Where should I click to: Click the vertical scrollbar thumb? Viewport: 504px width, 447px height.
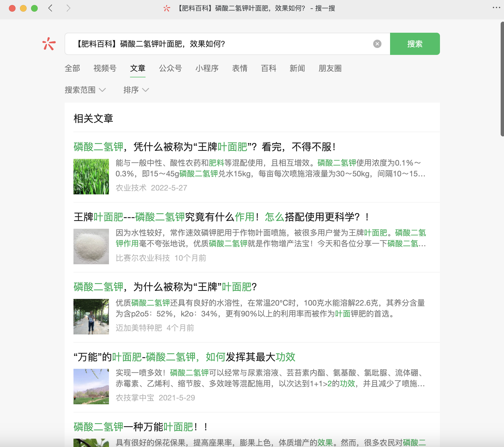pos(502,79)
